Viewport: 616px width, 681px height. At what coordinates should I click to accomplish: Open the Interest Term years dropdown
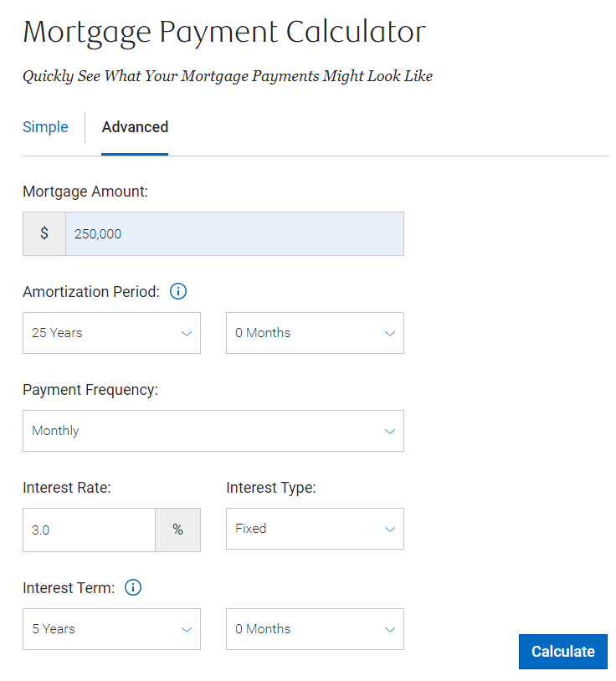(x=111, y=629)
